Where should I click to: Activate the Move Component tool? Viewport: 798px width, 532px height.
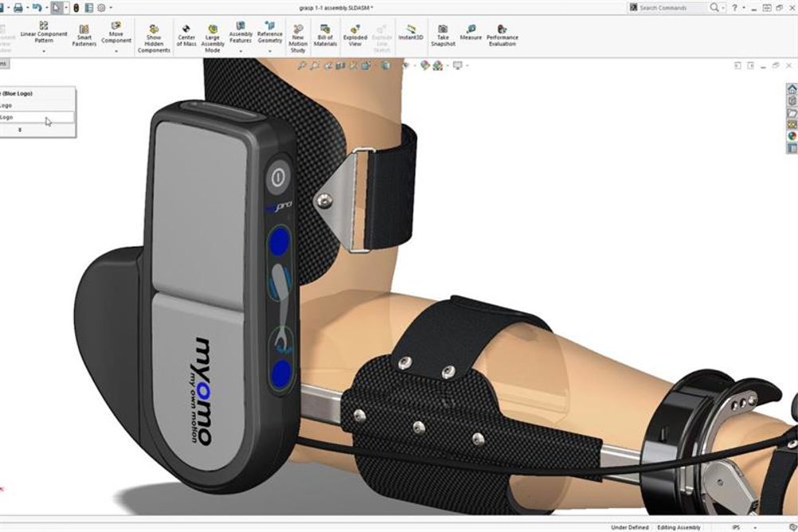(116, 32)
